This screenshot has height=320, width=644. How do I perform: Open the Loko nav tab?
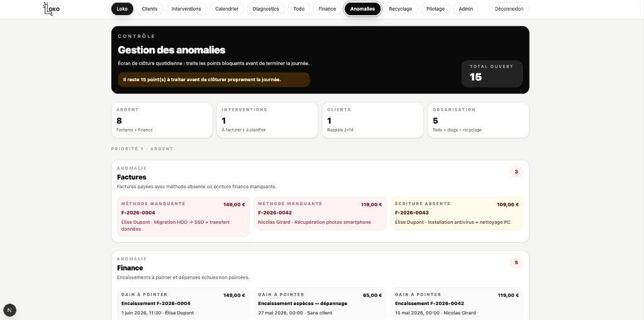point(122,9)
